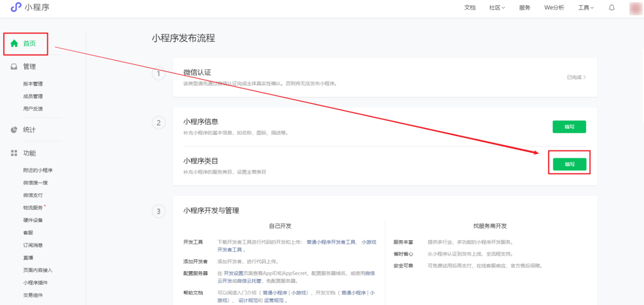Click the inbox icon beside 管理

(14, 67)
